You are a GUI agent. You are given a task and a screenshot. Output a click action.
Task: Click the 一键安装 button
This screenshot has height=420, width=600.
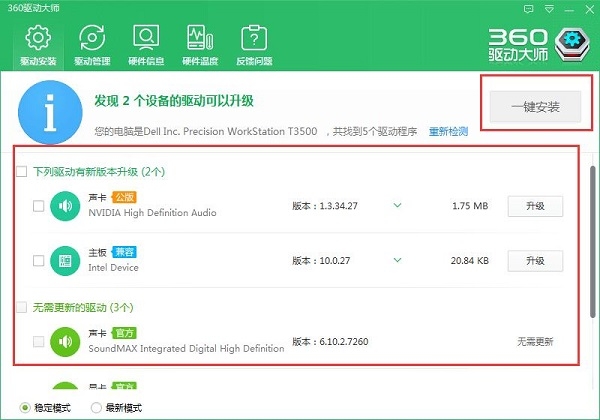(x=535, y=107)
